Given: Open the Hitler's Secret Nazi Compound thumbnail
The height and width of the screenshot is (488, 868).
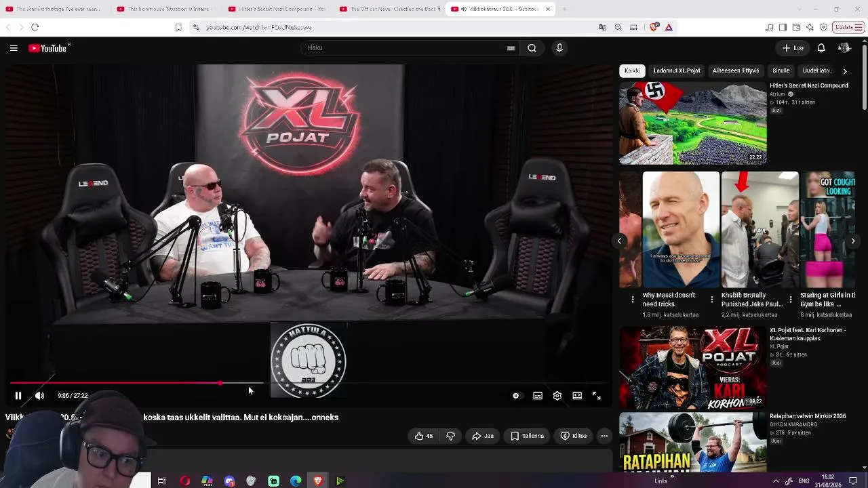Looking at the screenshot, I should pyautogui.click(x=693, y=123).
